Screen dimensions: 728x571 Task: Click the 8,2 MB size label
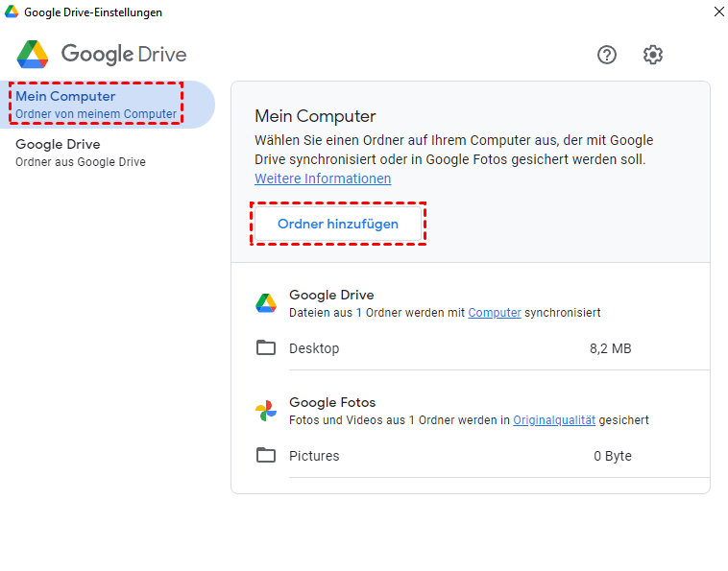610,348
